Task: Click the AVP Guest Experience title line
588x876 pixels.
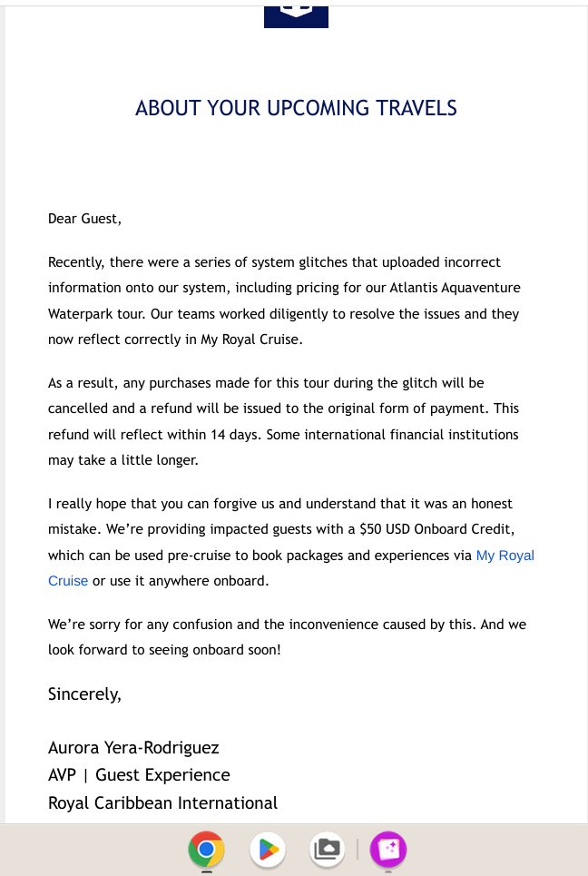Action: coord(139,775)
